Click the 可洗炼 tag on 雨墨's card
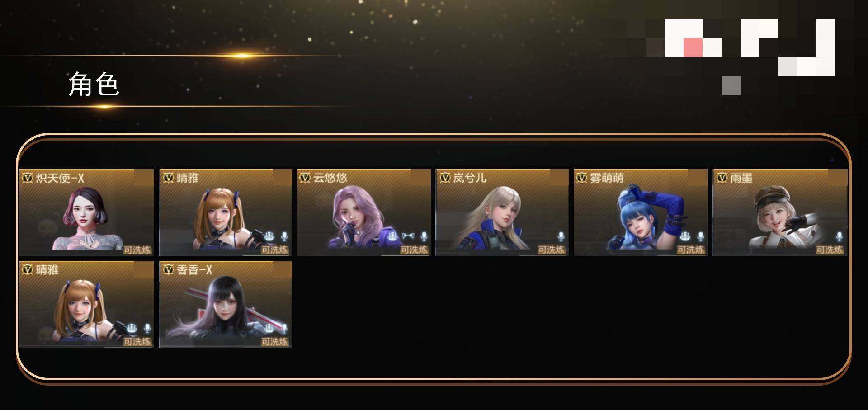The image size is (868, 410). click(x=830, y=250)
